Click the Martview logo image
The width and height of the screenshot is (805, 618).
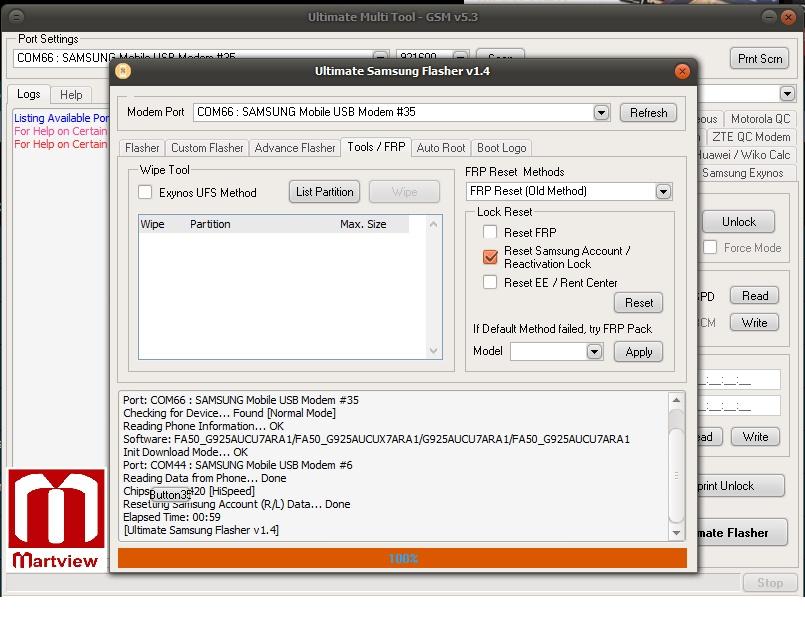pos(56,519)
